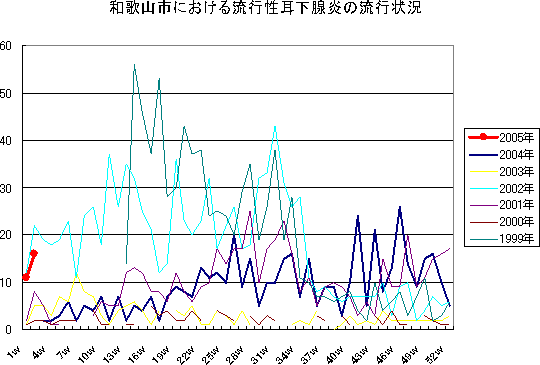Image resolution: width=540 pixels, height=365 pixels.
Task: Click the x-axis label 16W
Action: (137, 354)
